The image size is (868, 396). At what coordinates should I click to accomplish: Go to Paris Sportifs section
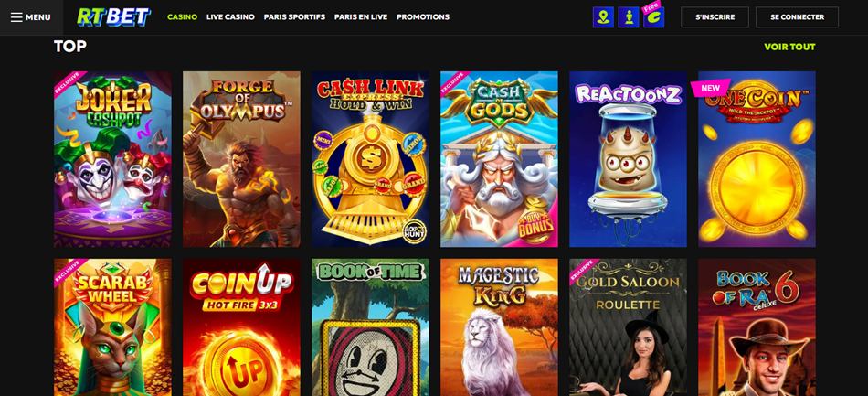[294, 17]
